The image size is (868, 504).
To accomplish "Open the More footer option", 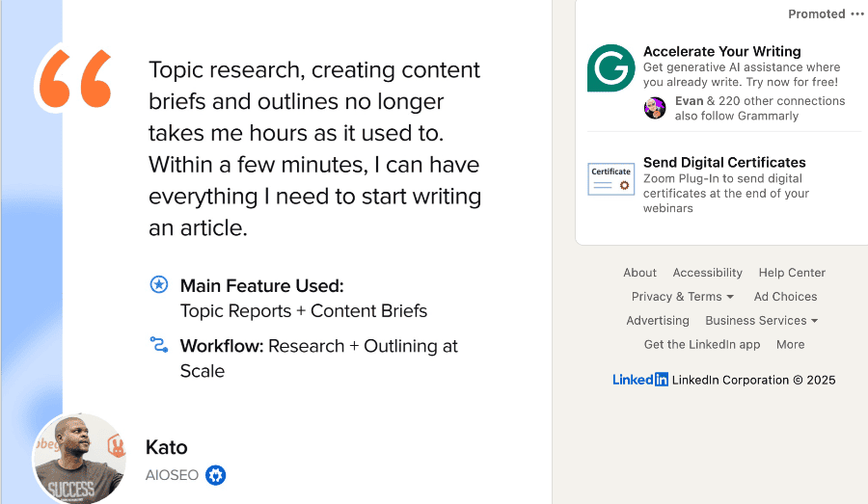I will (790, 344).
